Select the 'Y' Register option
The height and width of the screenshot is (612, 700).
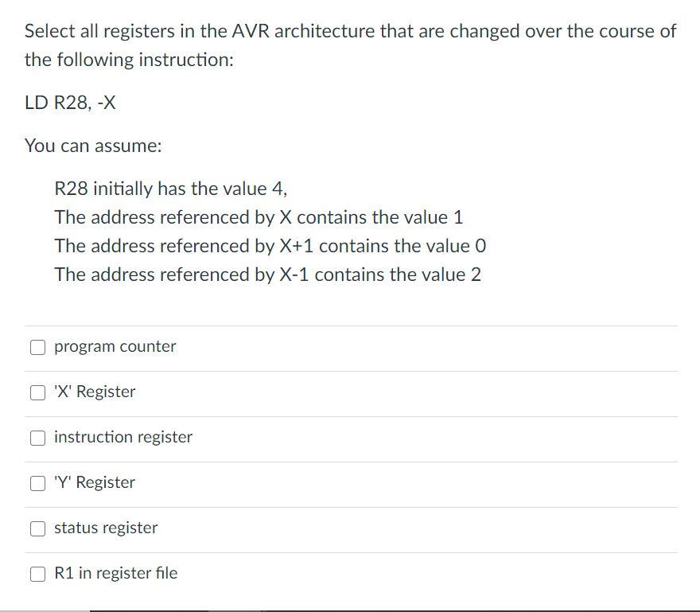[x=37, y=482]
